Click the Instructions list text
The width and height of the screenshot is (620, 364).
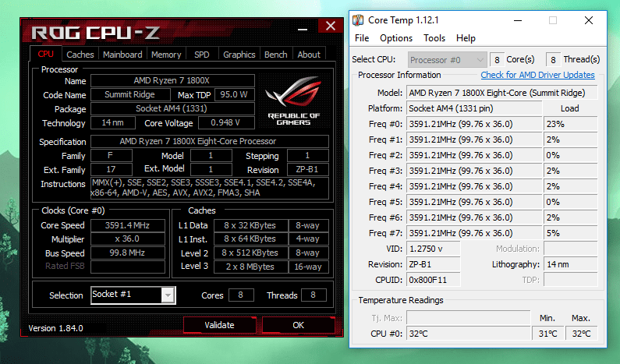pyautogui.click(x=210, y=188)
